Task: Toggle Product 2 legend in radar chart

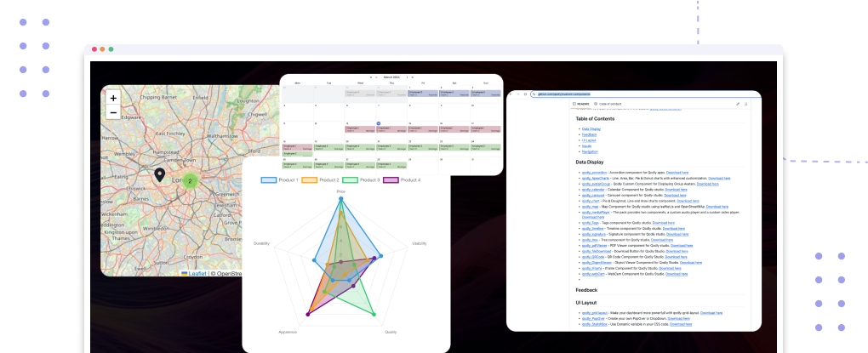Action: (320, 180)
